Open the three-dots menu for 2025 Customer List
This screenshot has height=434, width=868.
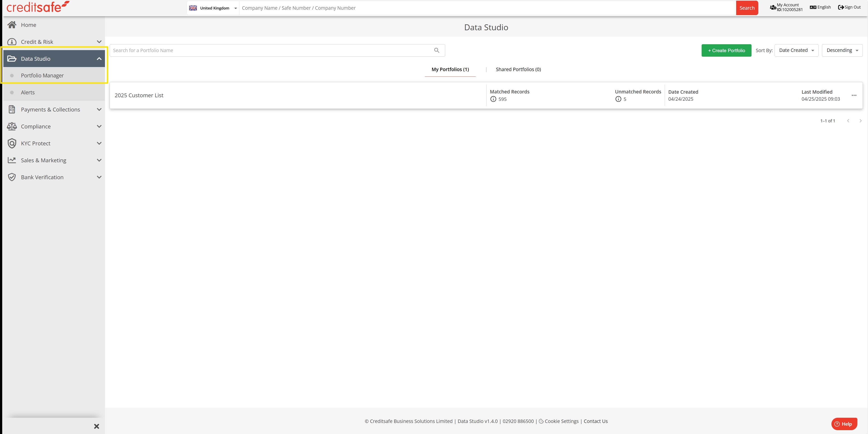click(854, 95)
